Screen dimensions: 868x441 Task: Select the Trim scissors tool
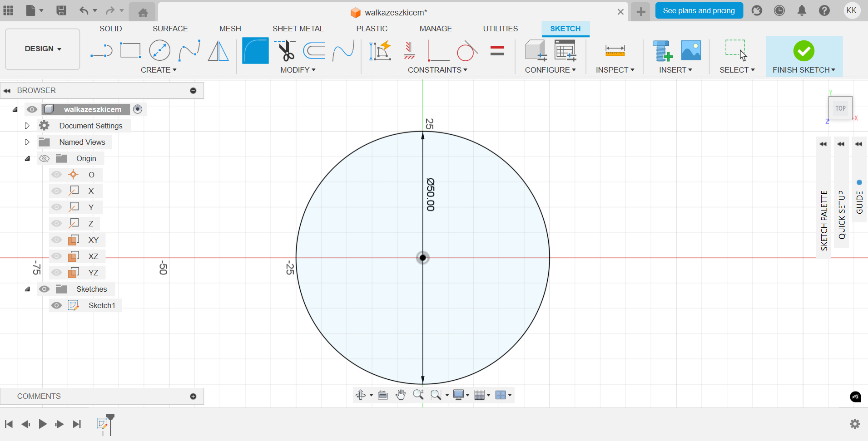[286, 50]
